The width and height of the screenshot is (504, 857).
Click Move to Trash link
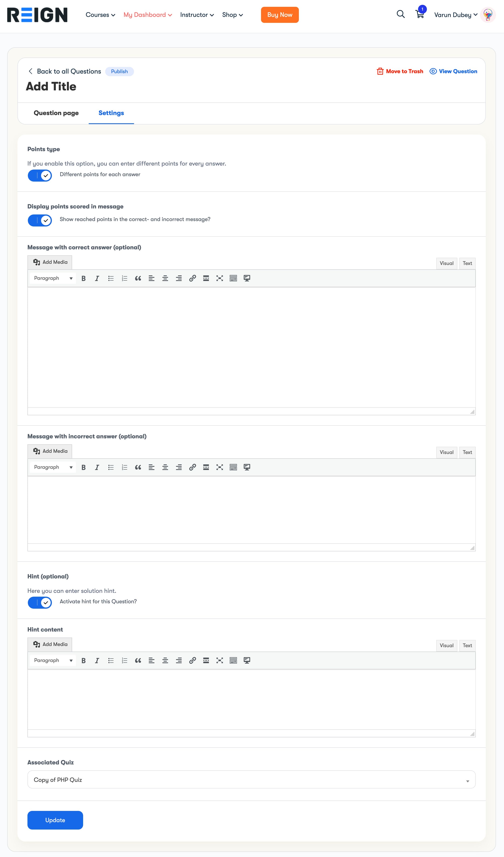[x=400, y=71]
